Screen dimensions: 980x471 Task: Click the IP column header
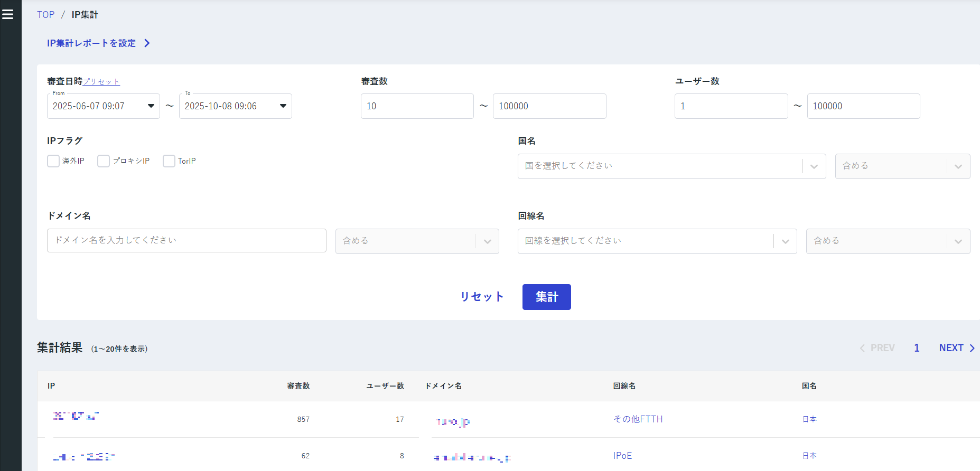coord(51,386)
